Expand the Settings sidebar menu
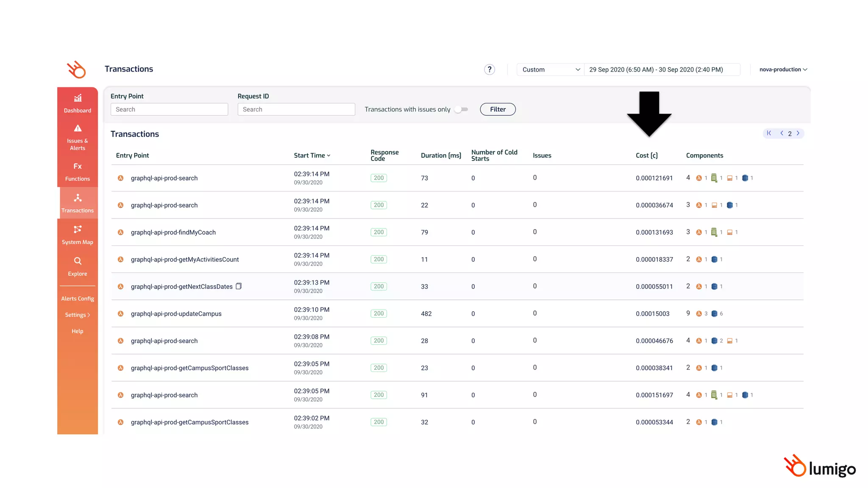Image resolution: width=868 pixels, height=488 pixels. click(x=78, y=315)
